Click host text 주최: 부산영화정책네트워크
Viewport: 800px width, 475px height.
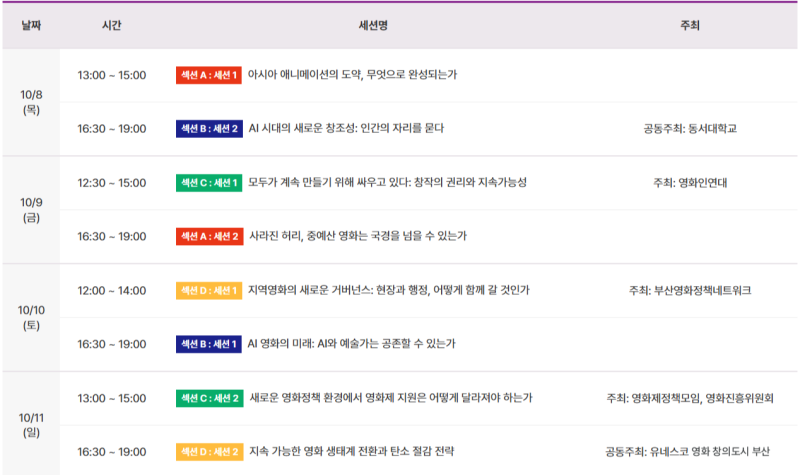tap(690, 290)
